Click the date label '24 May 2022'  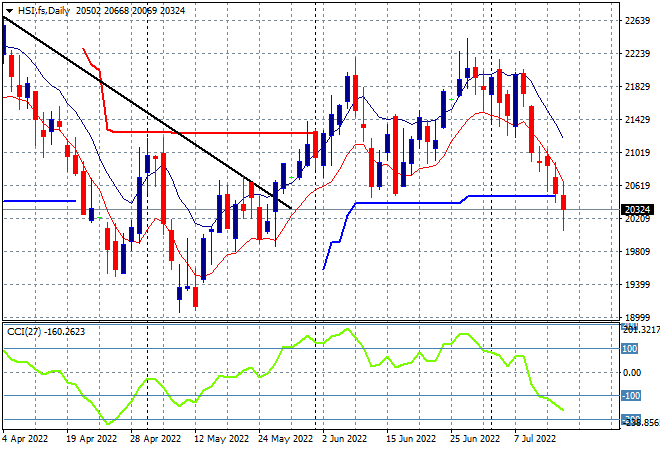point(285,439)
